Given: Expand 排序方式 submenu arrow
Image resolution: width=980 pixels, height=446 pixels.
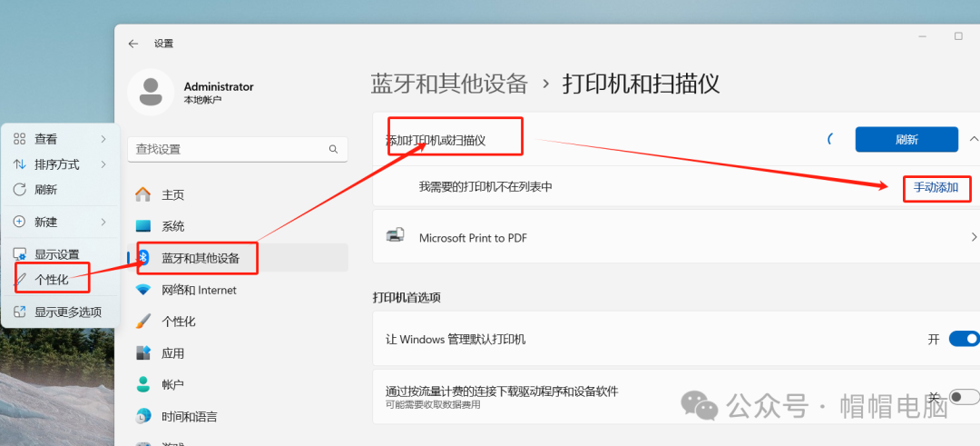Looking at the screenshot, I should (x=103, y=164).
